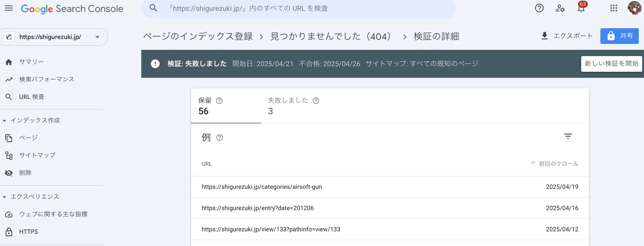Image resolution: width=644 pixels, height=246 pixels.
Task: Sort by 前回のクロール column header
Action: [x=558, y=164]
